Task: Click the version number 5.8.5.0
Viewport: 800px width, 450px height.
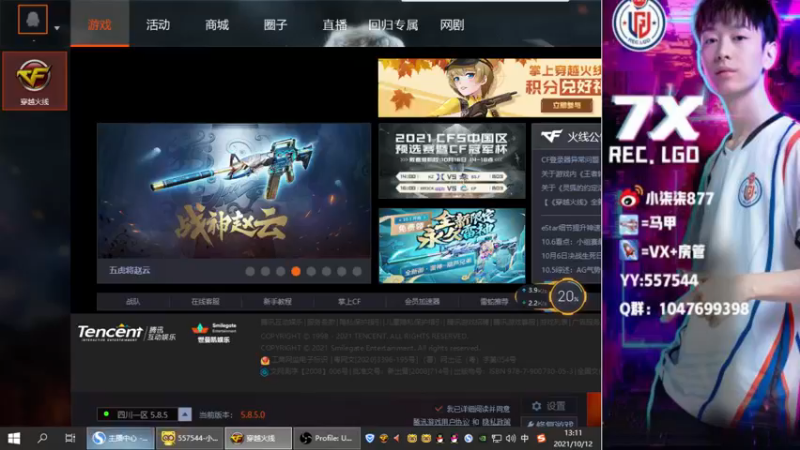Action: (x=253, y=415)
